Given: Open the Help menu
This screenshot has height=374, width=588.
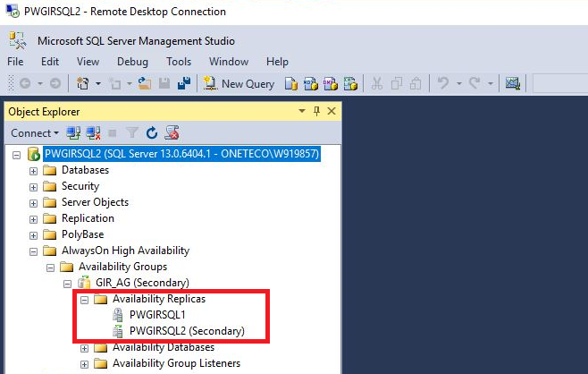Looking at the screenshot, I should click(x=277, y=62).
